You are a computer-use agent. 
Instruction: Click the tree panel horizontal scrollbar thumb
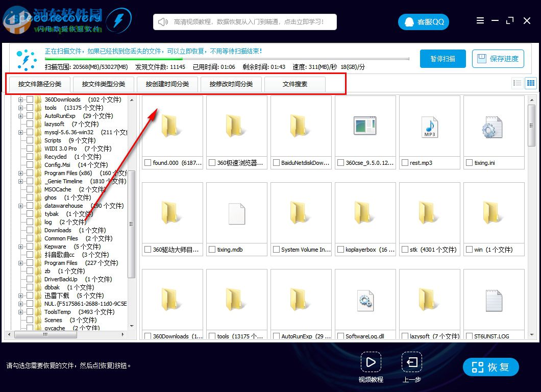[x=45, y=334]
